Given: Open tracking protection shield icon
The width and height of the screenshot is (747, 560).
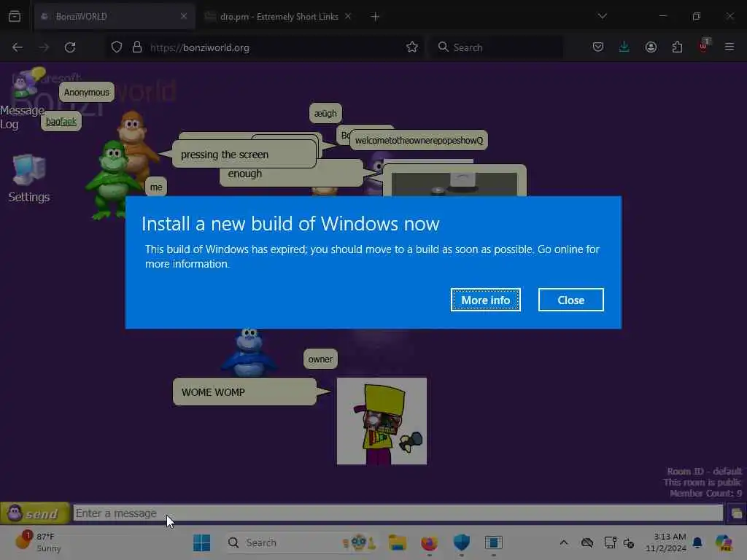Looking at the screenshot, I should (117, 47).
